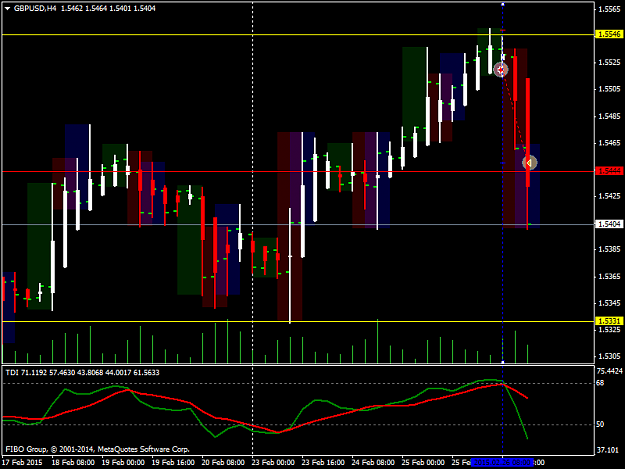Image resolution: width=625 pixels, height=469 pixels.
Task: Click the TDI level 50 label
Action: [x=600, y=424]
